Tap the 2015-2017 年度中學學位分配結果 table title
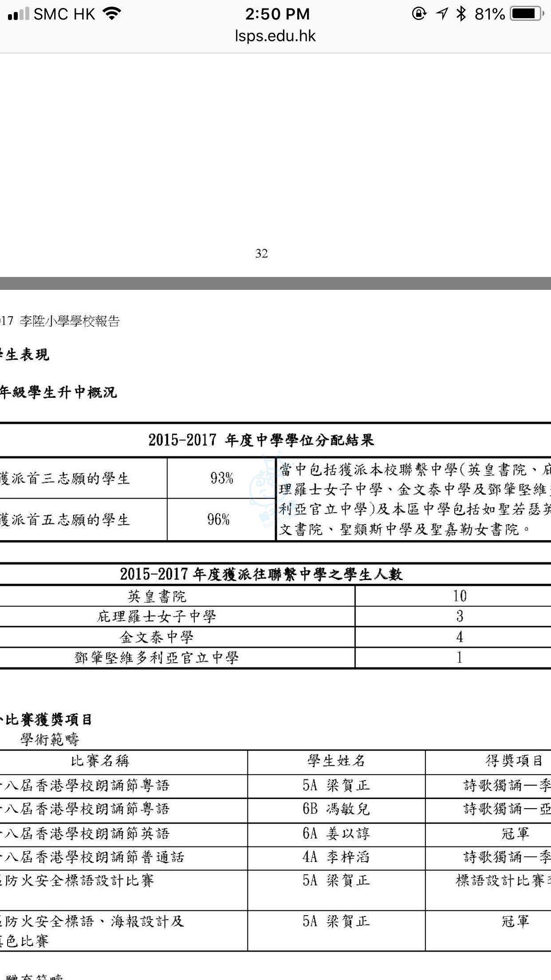This screenshot has height=980, width=551. click(x=261, y=440)
